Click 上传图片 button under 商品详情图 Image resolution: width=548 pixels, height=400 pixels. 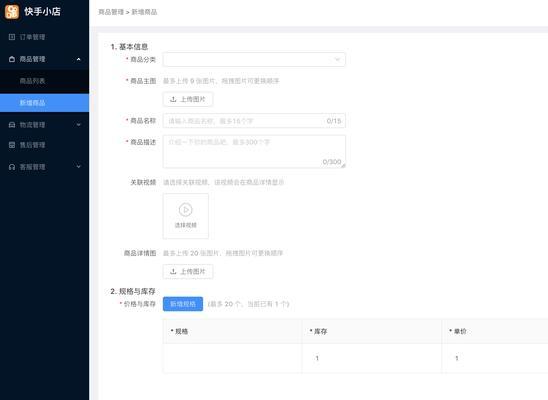pyautogui.click(x=188, y=271)
